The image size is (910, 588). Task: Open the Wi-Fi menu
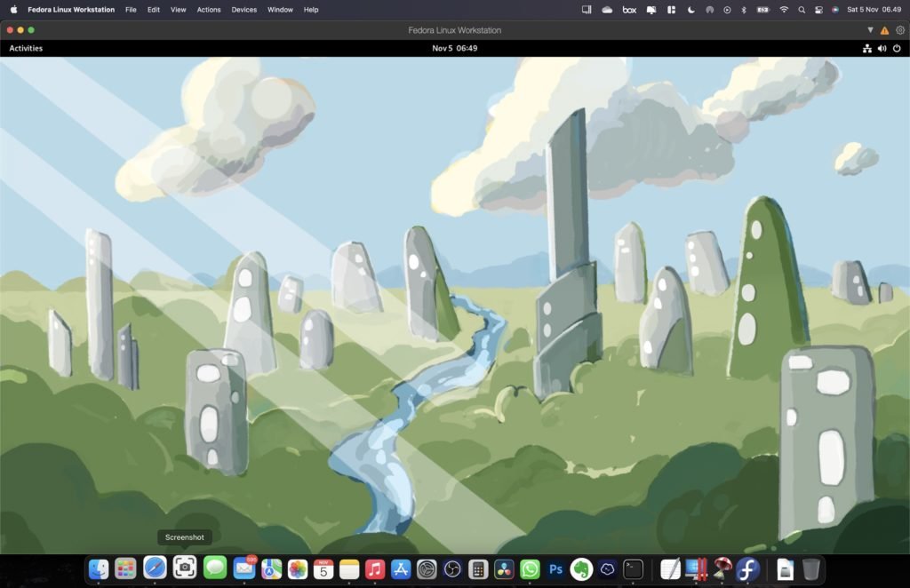click(784, 10)
